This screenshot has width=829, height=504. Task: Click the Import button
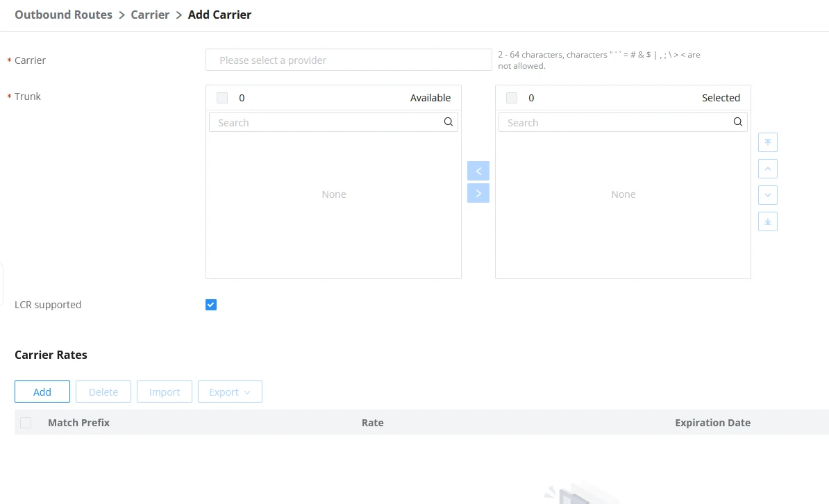pyautogui.click(x=165, y=392)
